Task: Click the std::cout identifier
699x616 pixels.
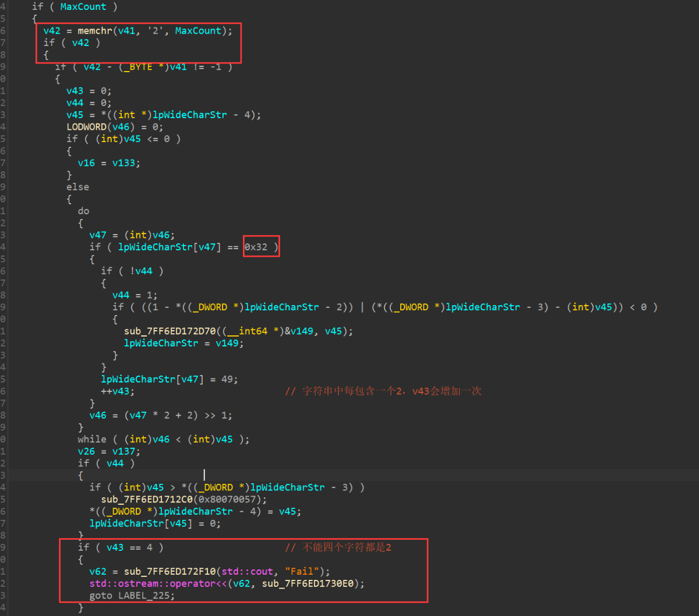Action: [247, 571]
